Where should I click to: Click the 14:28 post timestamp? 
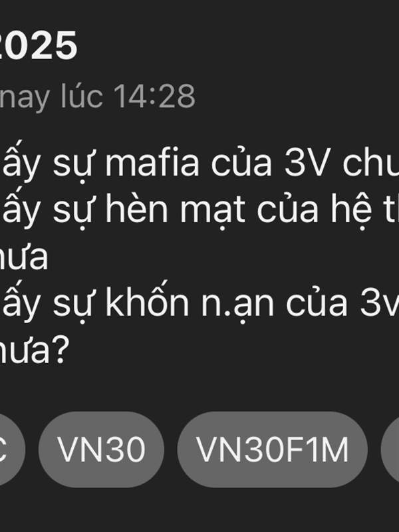(154, 96)
